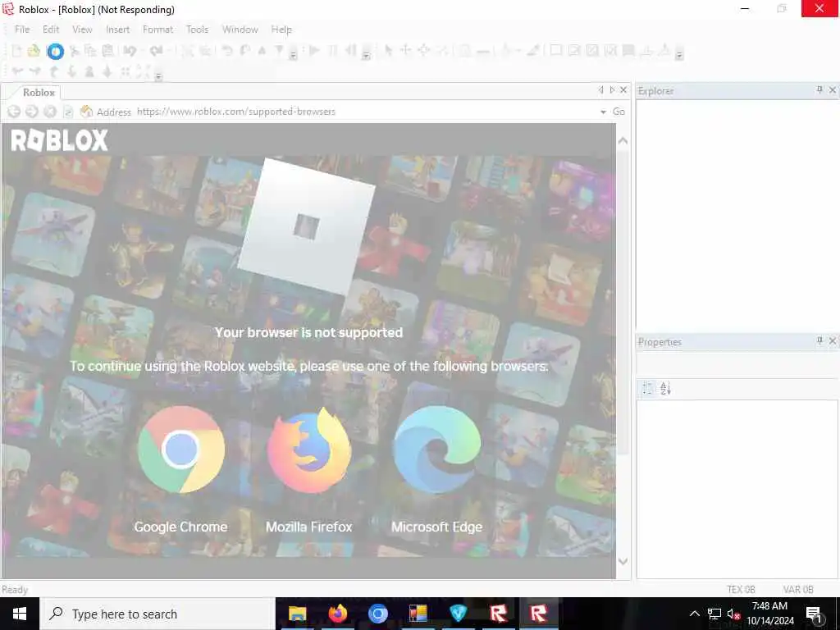Screen dimensions: 840x630
Task: Click the ROBLOX logo on page
Action: [59, 140]
